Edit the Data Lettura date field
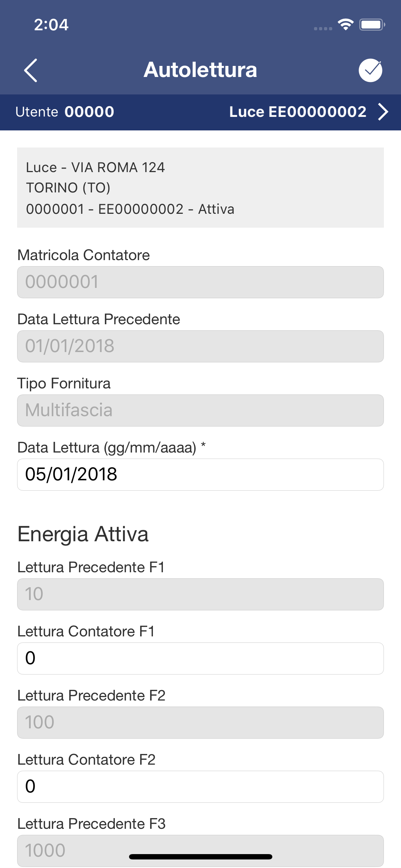Image resolution: width=401 pixels, height=868 pixels. [x=200, y=475]
